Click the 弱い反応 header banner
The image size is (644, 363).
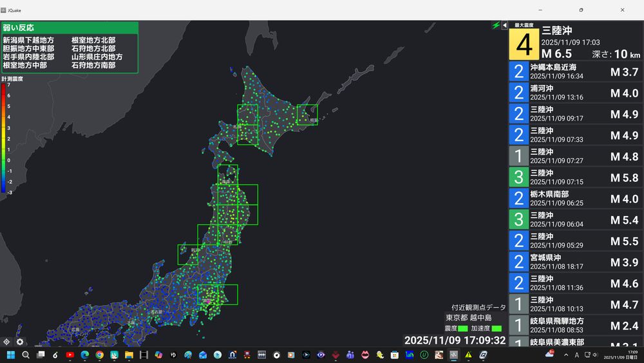(x=70, y=28)
